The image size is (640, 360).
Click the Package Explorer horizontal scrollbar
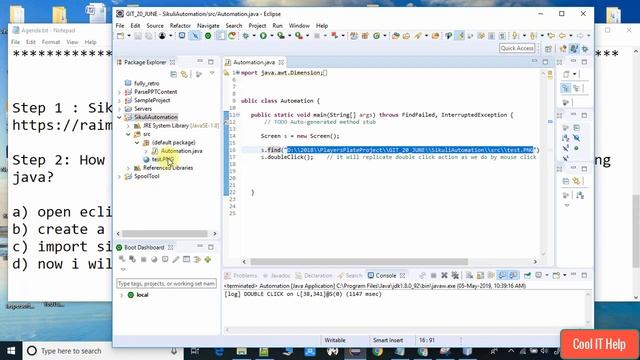pos(164,233)
